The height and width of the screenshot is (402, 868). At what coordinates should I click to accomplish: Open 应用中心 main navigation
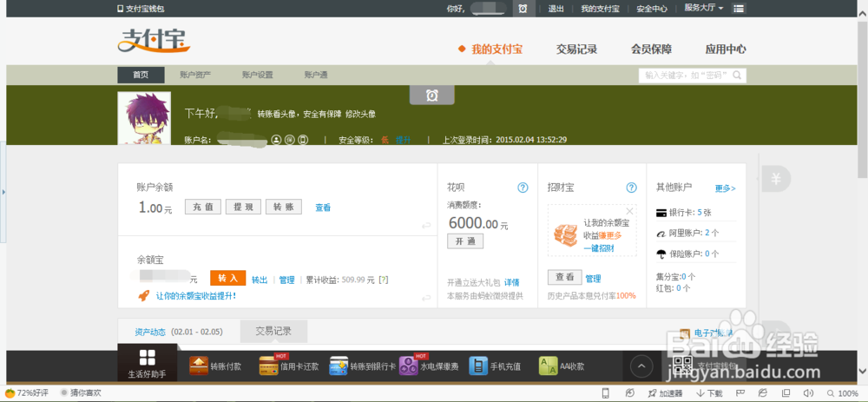tap(726, 49)
